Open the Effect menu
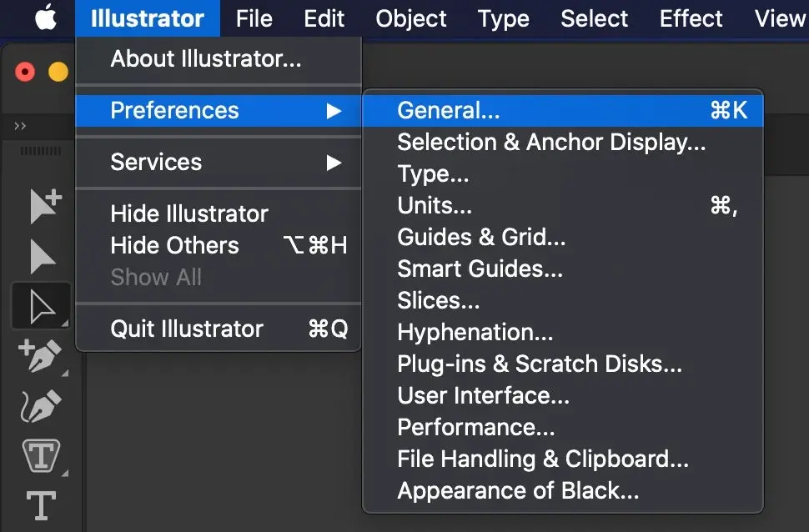Viewport: 809px width, 532px height. coord(691,18)
